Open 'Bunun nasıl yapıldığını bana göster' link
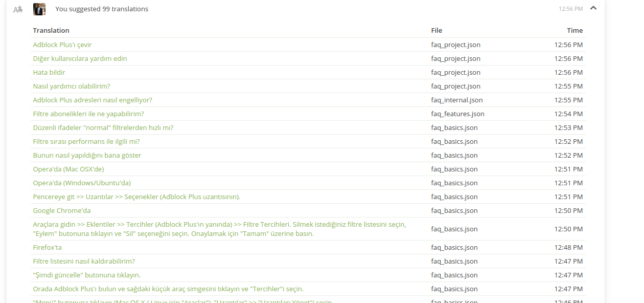Screen dimensions: 644x303 (x=87, y=155)
